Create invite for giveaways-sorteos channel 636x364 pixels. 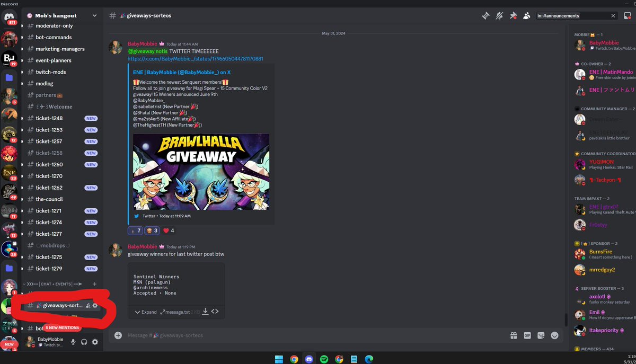[x=88, y=306]
